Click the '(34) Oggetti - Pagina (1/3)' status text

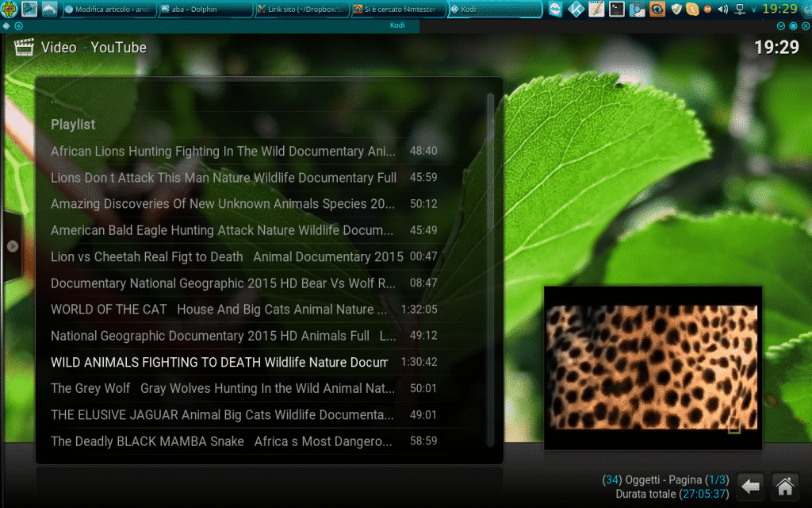point(665,480)
